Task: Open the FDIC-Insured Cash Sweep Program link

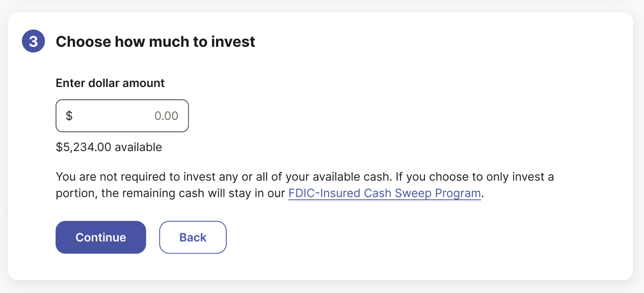Action: point(385,193)
